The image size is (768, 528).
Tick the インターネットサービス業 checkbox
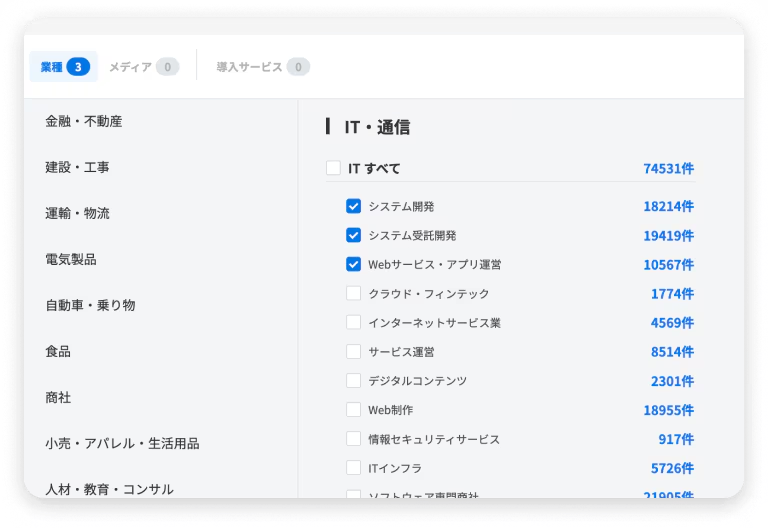353,322
